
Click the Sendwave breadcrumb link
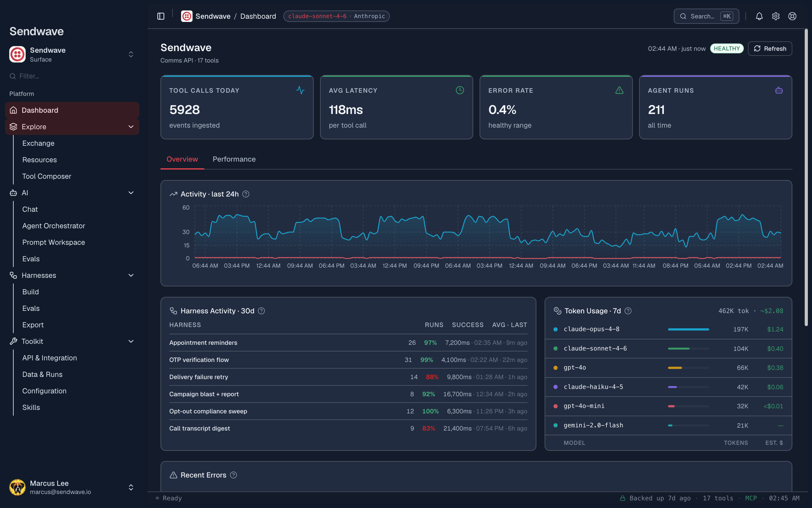(x=213, y=16)
